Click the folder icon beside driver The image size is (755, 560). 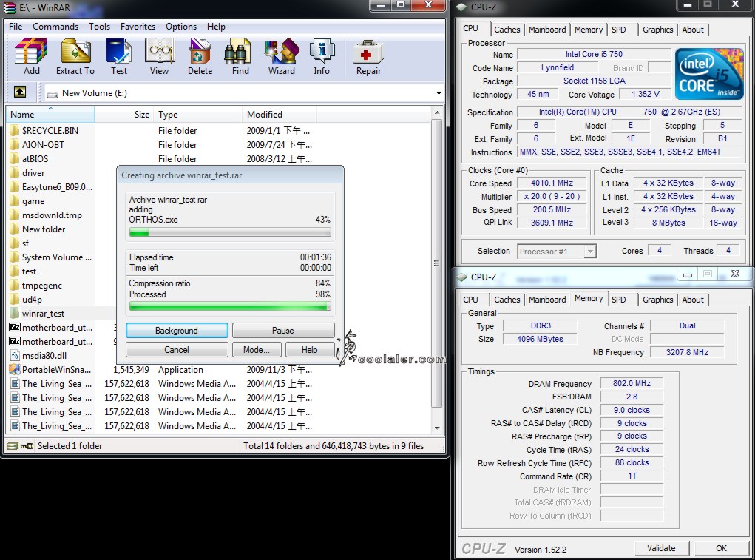coord(15,173)
